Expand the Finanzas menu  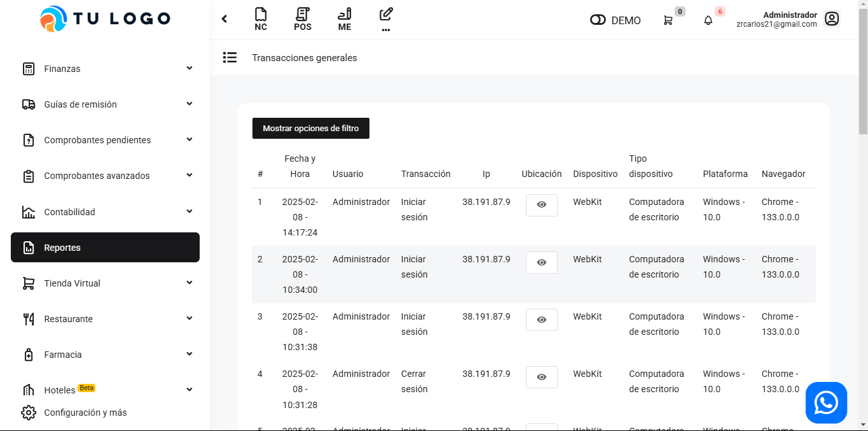[105, 69]
